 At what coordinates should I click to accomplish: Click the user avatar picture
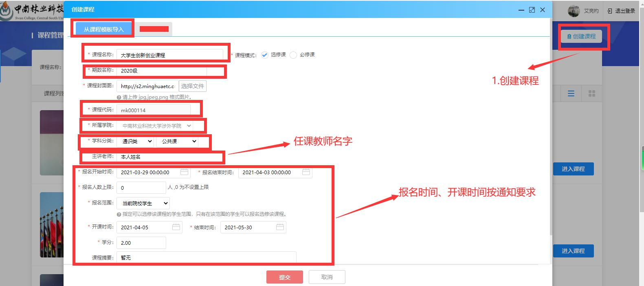(574, 11)
